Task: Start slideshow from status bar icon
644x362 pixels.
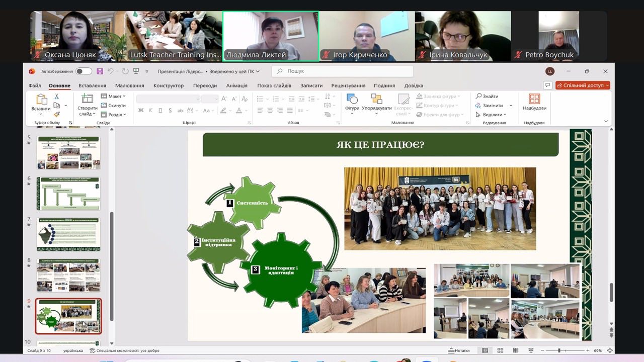Action: [531, 350]
